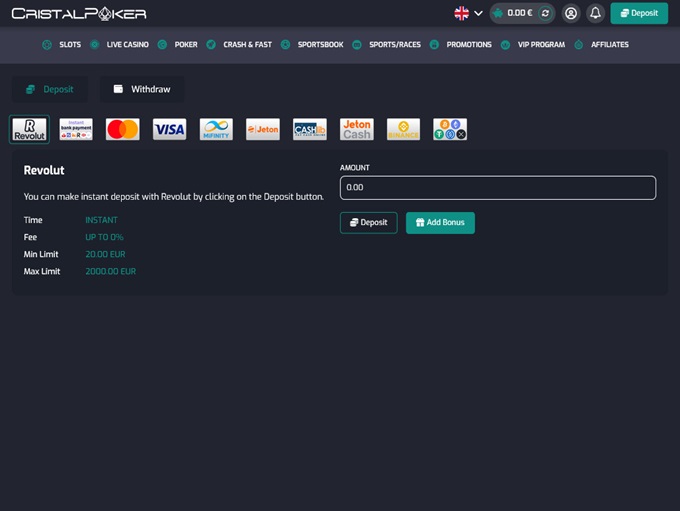Select the crypto coins payment option
Screen dimensions: 680x511
[450, 129]
